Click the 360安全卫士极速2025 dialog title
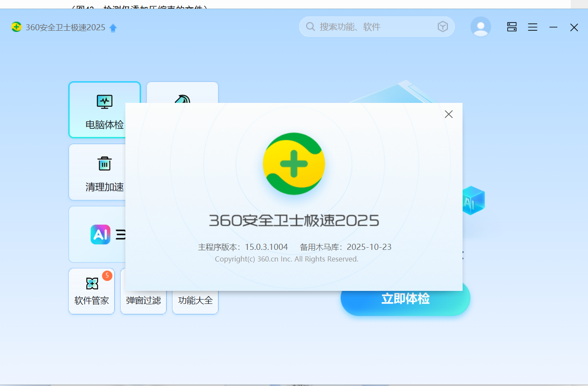This screenshot has height=386, width=588. click(294, 220)
